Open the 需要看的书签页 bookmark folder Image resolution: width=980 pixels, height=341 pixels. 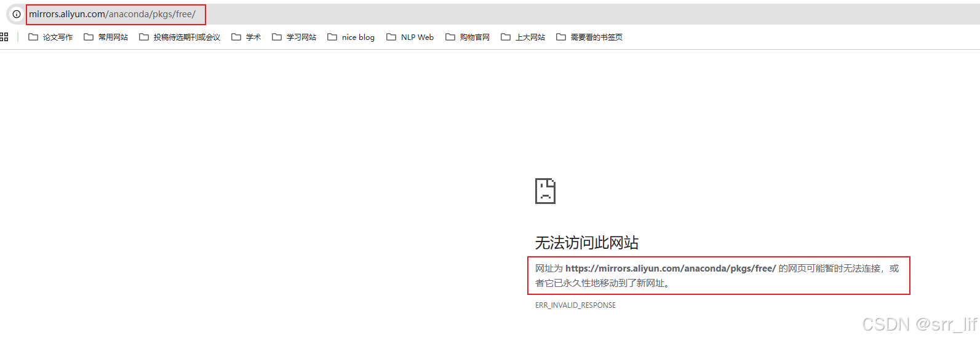coord(589,37)
